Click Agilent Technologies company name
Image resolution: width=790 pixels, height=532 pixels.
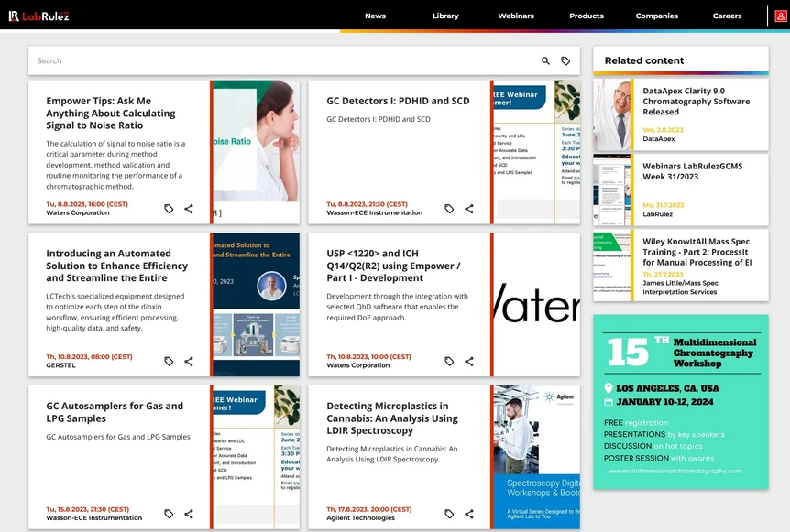pyautogui.click(x=360, y=518)
